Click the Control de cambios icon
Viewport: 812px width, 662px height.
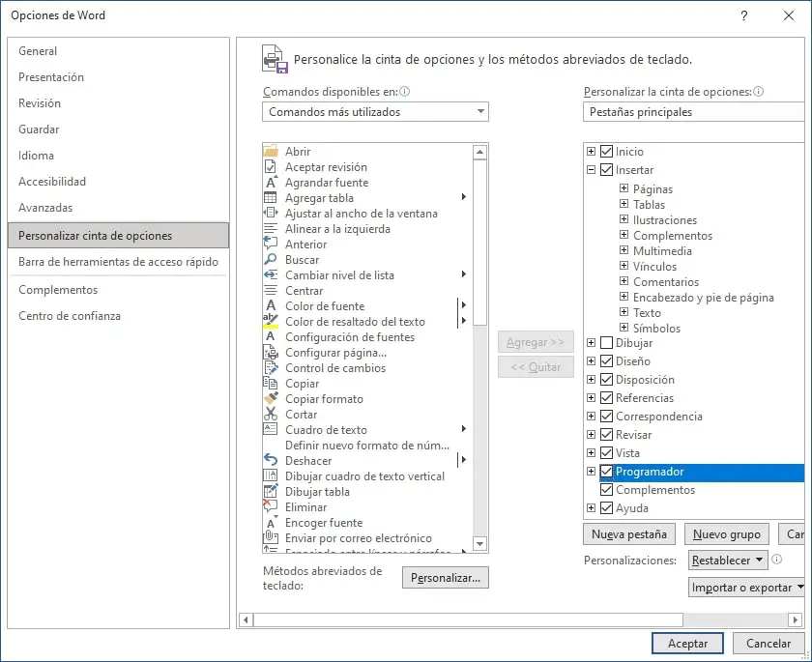[271, 368]
